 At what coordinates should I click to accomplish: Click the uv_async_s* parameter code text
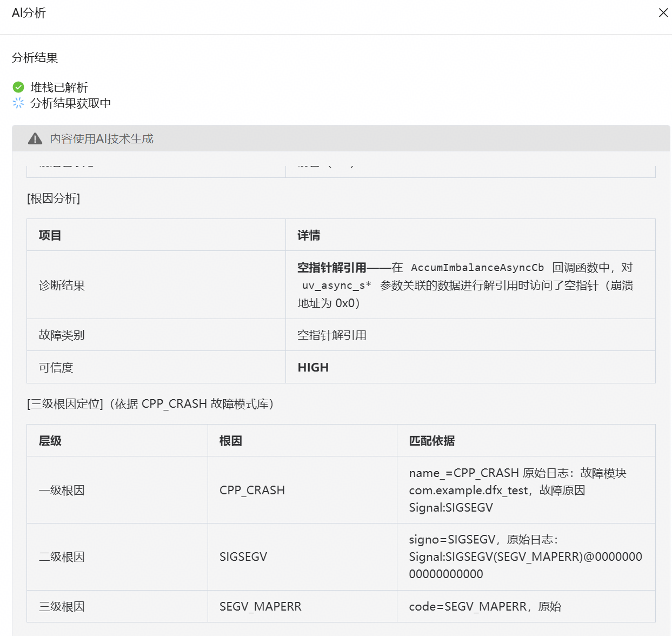[x=336, y=286]
